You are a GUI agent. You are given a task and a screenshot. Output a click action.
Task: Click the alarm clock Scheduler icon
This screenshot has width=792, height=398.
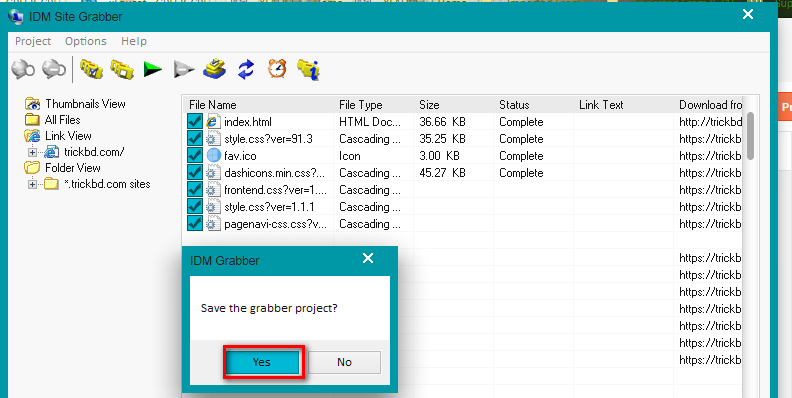point(277,69)
